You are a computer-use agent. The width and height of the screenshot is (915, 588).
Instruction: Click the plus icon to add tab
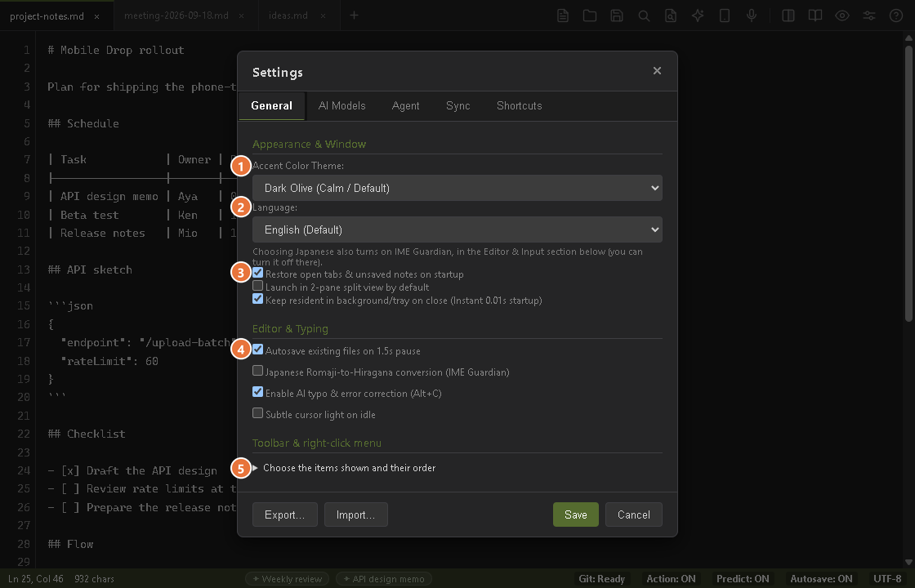[x=354, y=16]
